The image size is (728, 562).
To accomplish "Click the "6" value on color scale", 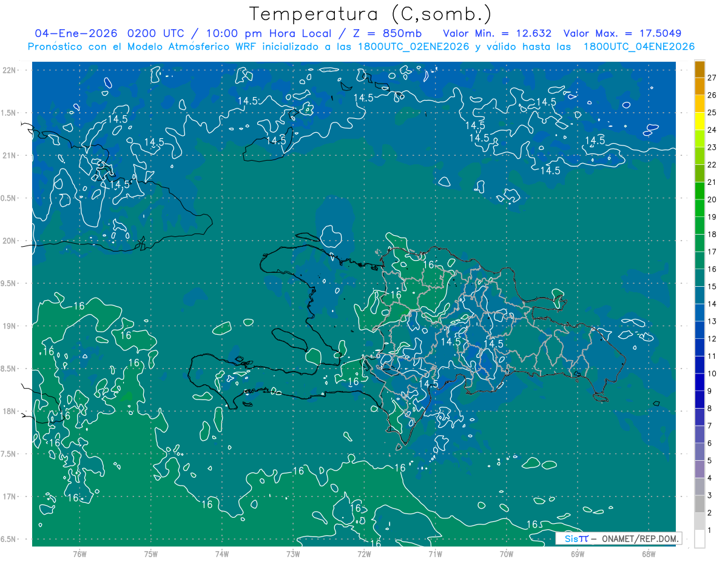I will click(710, 443).
